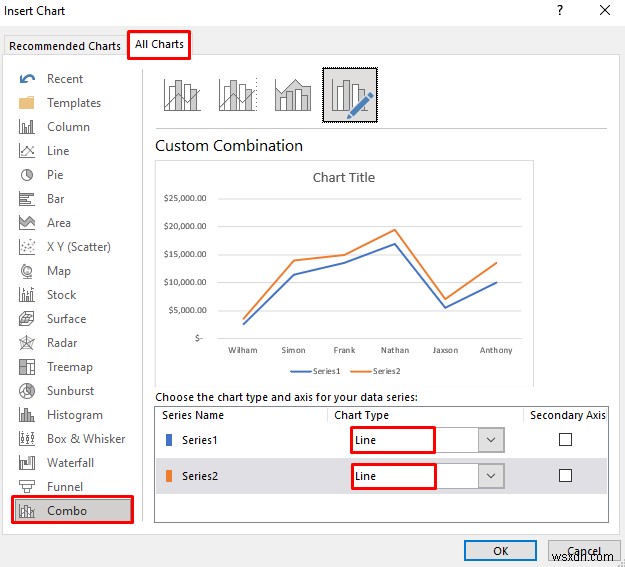Click the Chart Type column header

coord(361,415)
